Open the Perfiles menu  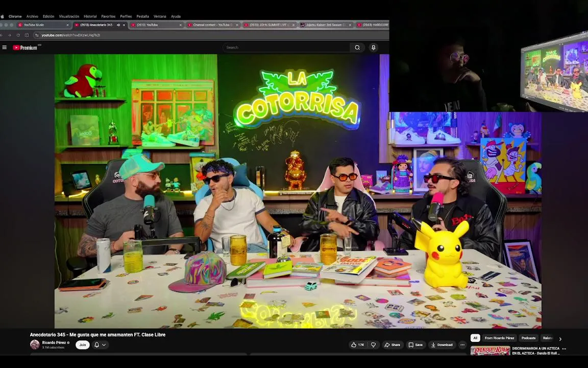point(126,16)
